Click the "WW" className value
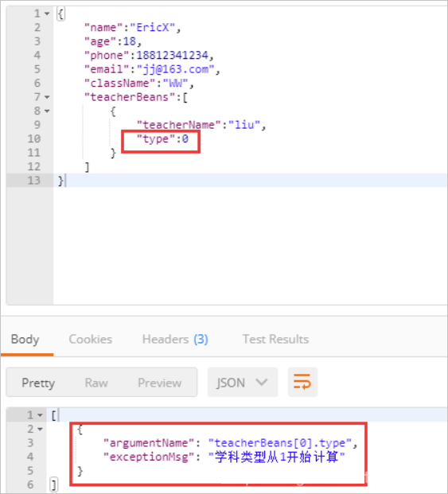Viewport: 448px width, 494px height. [176, 84]
